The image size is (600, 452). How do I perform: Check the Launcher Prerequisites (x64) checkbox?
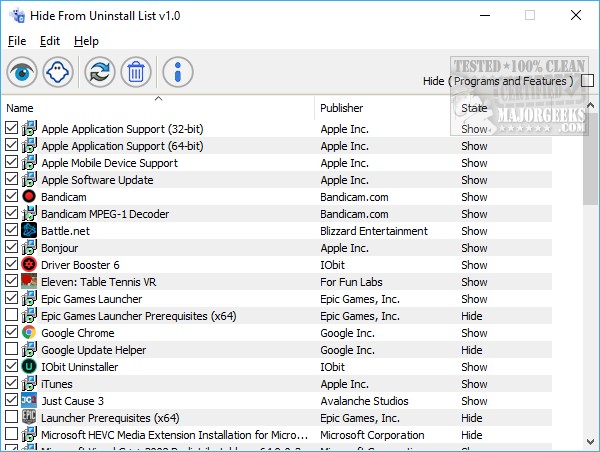click(11, 417)
